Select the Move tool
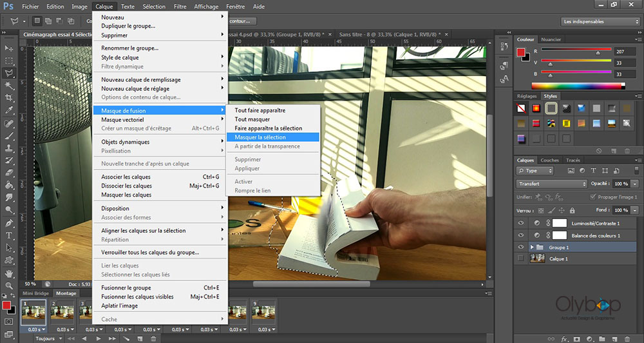644x343 pixels. pos(8,48)
